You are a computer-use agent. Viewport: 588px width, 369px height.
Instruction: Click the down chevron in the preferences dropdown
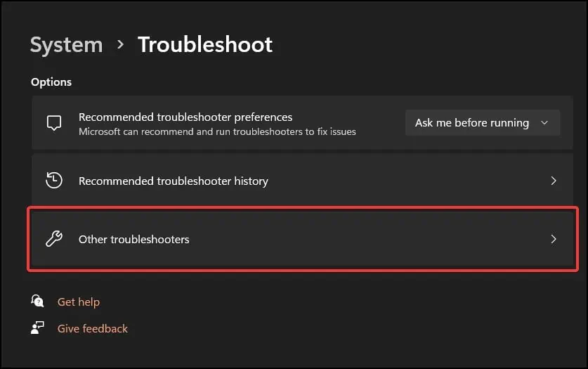(544, 123)
